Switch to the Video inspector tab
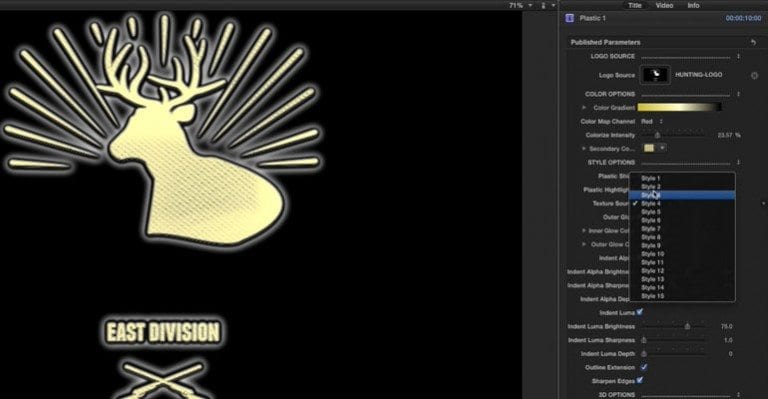The image size is (768, 399). (x=664, y=5)
